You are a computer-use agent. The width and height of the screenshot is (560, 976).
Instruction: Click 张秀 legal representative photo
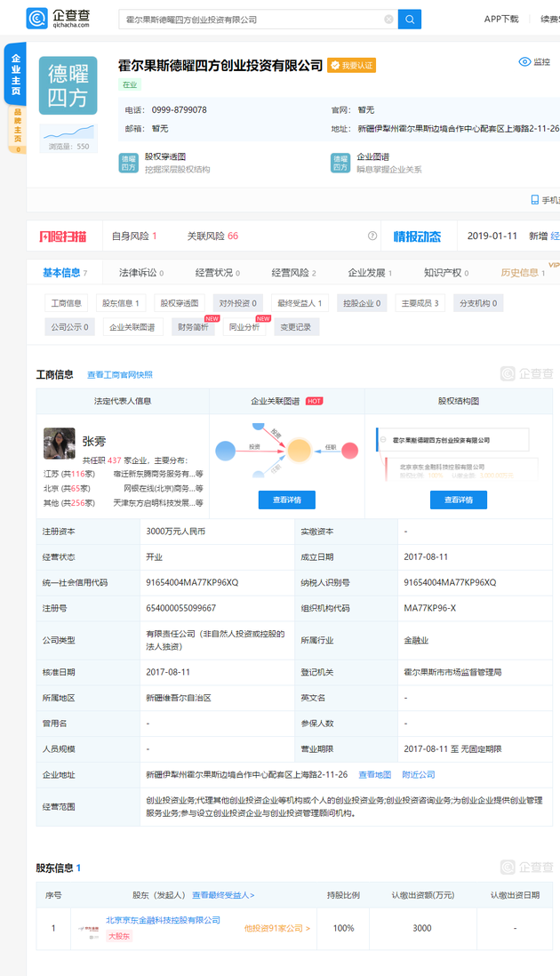tap(60, 444)
